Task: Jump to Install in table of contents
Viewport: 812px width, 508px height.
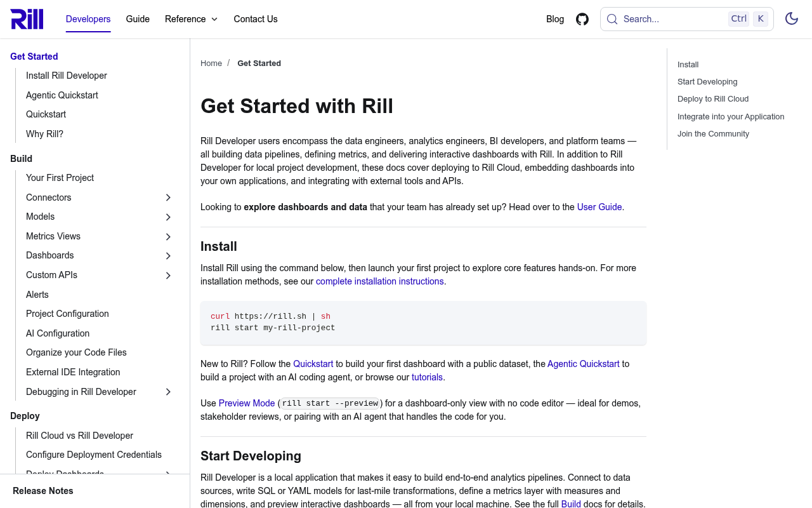Action: click(688, 65)
